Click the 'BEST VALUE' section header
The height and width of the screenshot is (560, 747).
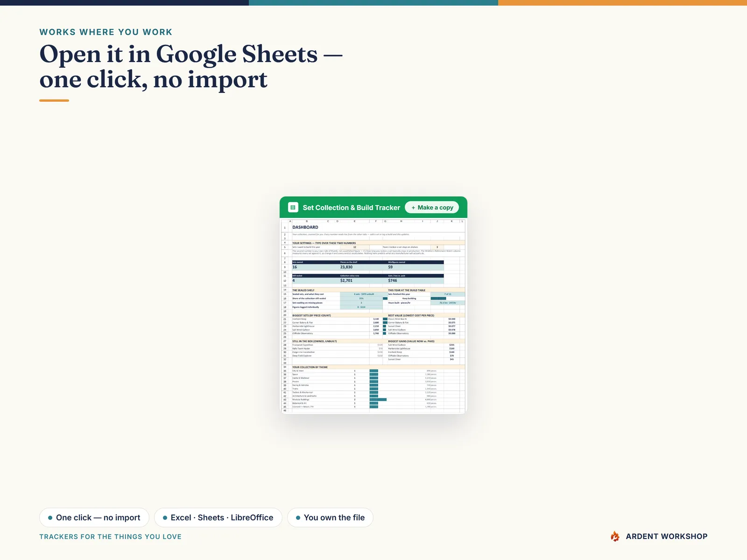pos(411,315)
